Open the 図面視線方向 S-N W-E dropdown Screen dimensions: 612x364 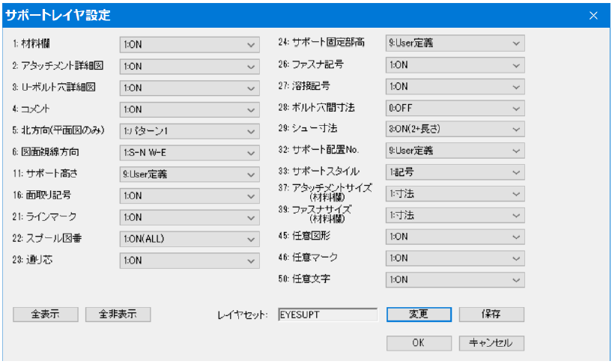pyautogui.click(x=190, y=153)
